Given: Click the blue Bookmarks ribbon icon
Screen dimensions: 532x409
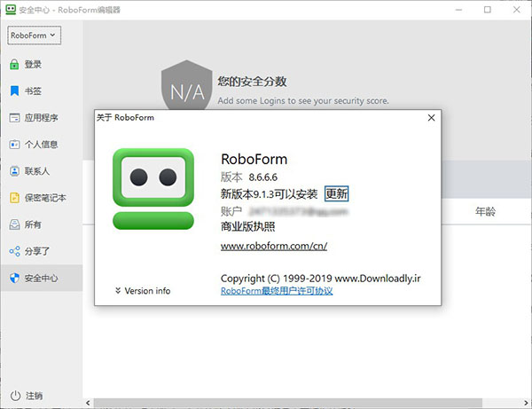Looking at the screenshot, I should (14, 90).
